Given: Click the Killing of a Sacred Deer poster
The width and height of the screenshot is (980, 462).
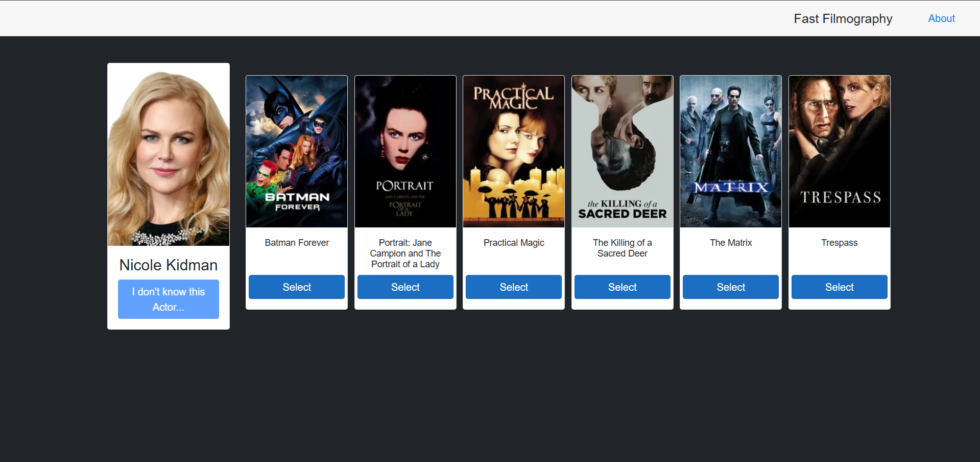Looking at the screenshot, I should click(623, 151).
